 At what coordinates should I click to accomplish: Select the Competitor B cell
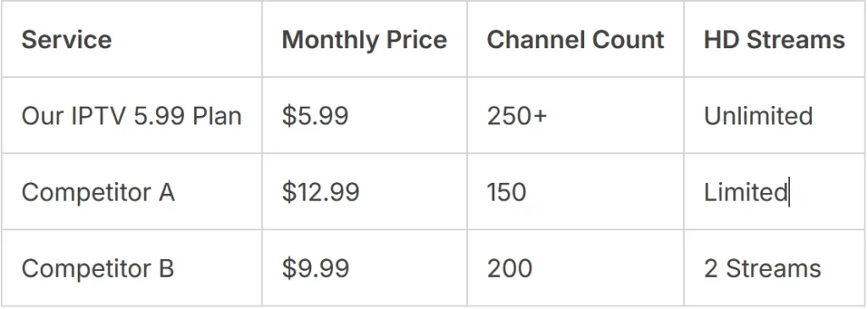[x=131, y=268]
